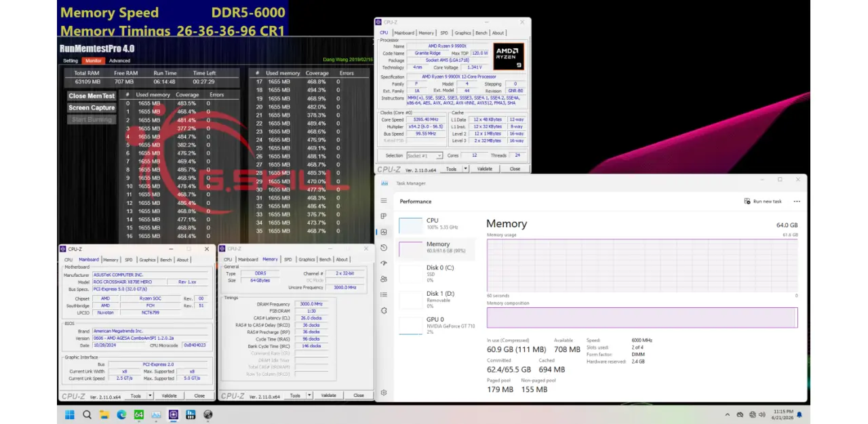Open Microsoft Edge from the taskbar

[122, 415]
